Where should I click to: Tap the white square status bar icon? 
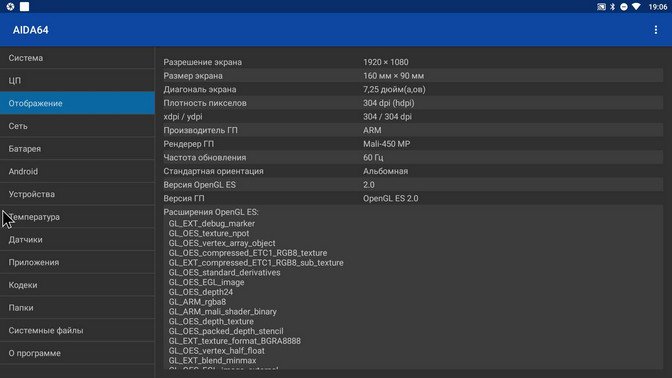24,6
